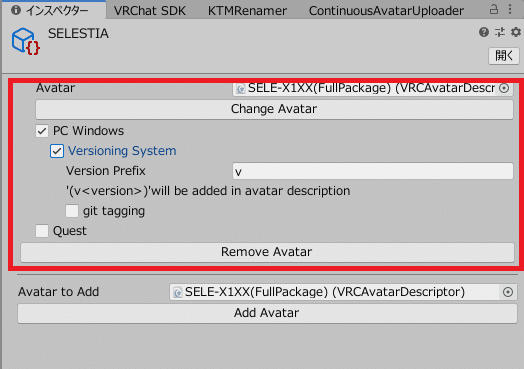The width and height of the screenshot is (524, 369).
Task: Click the info icon on the Inspector tab
Action: [x=16, y=10]
